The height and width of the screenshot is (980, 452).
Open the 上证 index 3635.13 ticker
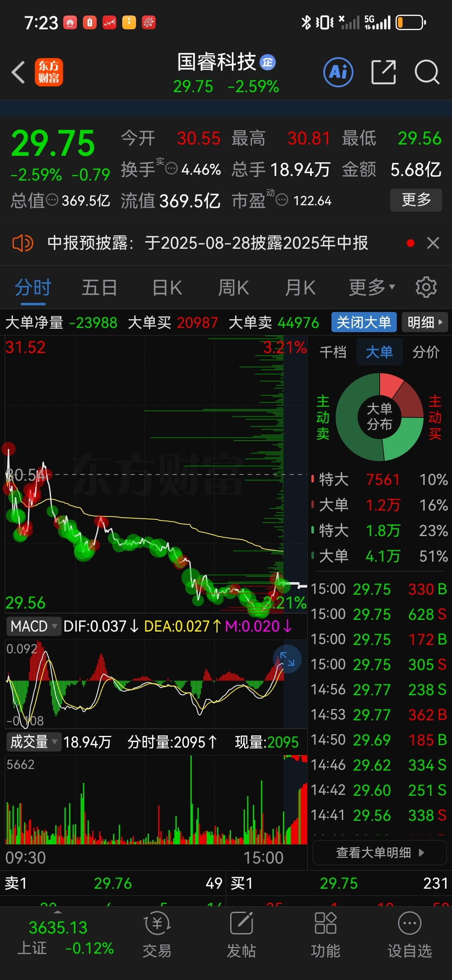[65, 938]
